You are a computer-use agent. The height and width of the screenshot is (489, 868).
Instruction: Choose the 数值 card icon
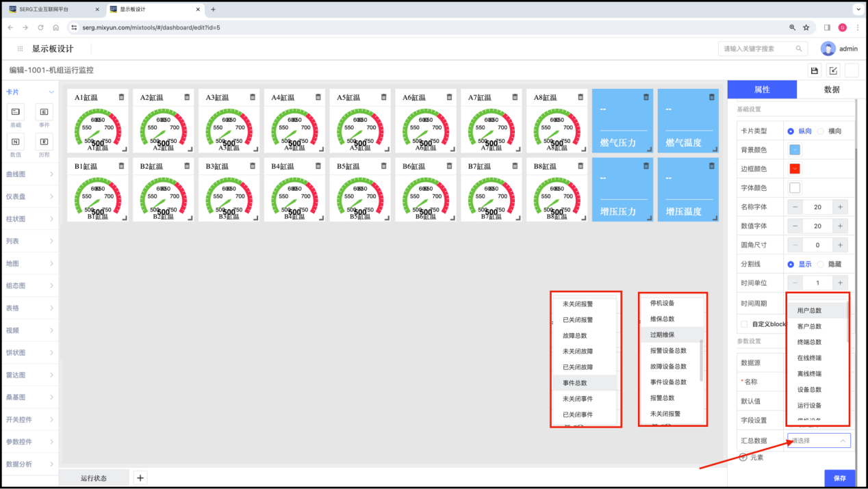click(15, 142)
